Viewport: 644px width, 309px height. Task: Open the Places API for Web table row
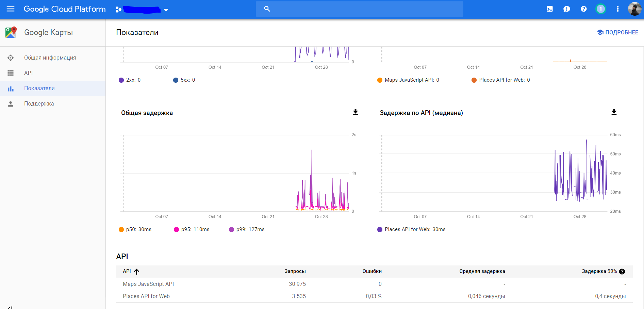[374, 296]
